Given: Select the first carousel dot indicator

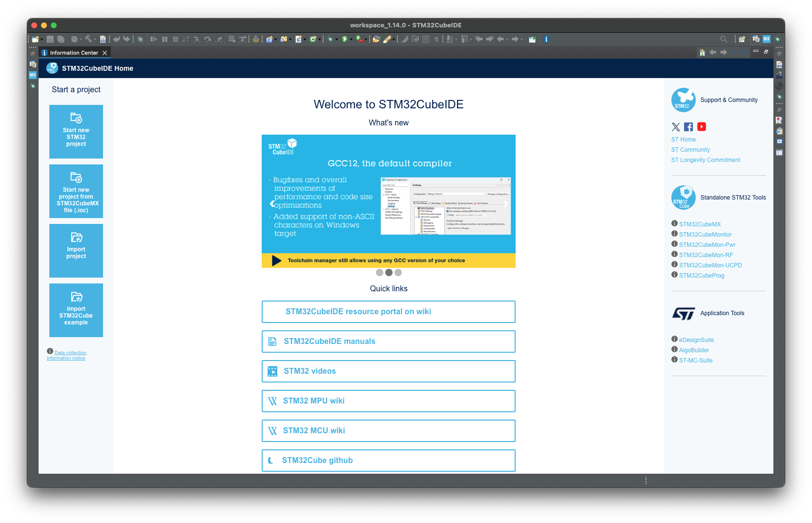Looking at the screenshot, I should click(x=379, y=273).
